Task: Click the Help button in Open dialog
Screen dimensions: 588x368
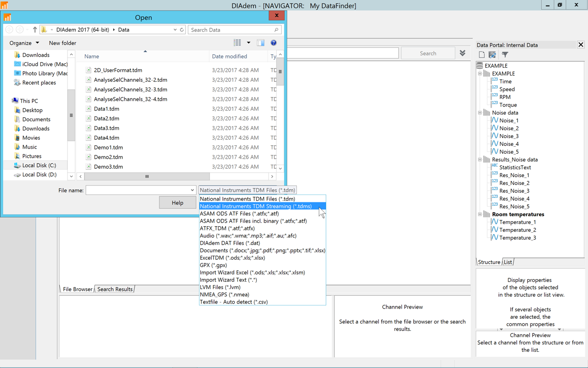Action: [177, 202]
